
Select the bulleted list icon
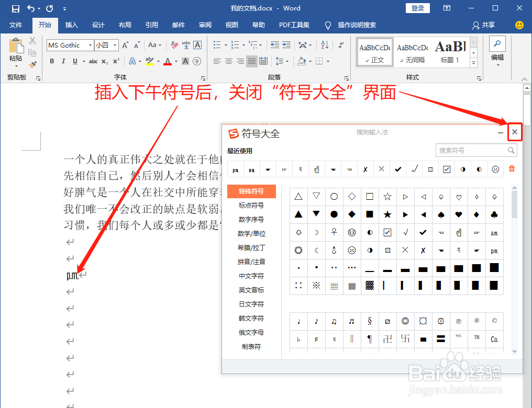[x=217, y=45]
